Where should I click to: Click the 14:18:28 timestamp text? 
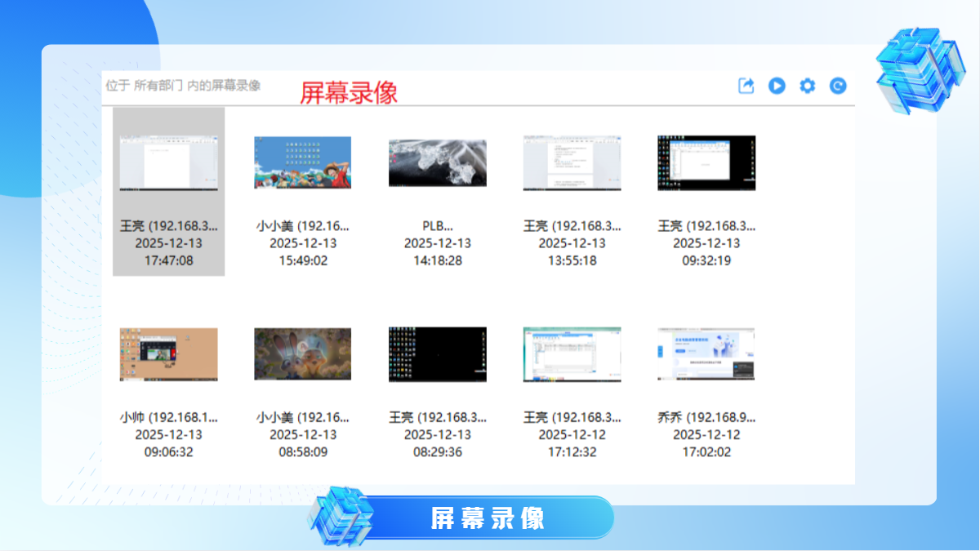(438, 260)
